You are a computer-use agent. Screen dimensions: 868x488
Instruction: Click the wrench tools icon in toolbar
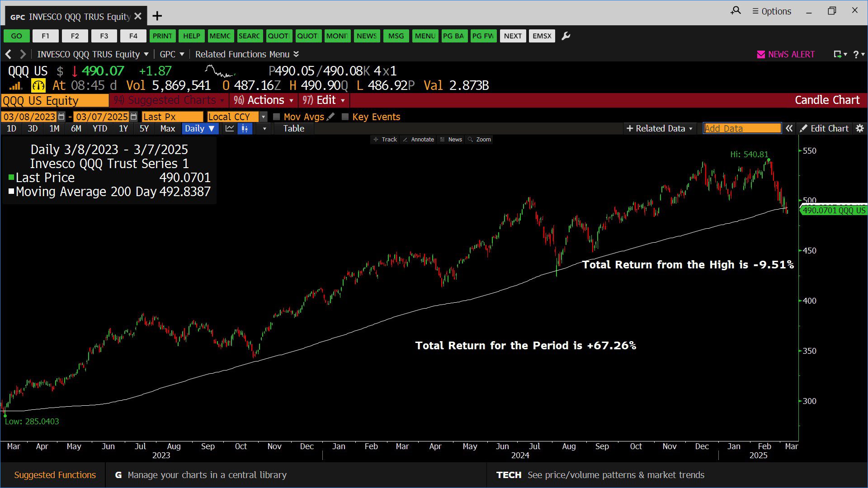[x=566, y=36]
